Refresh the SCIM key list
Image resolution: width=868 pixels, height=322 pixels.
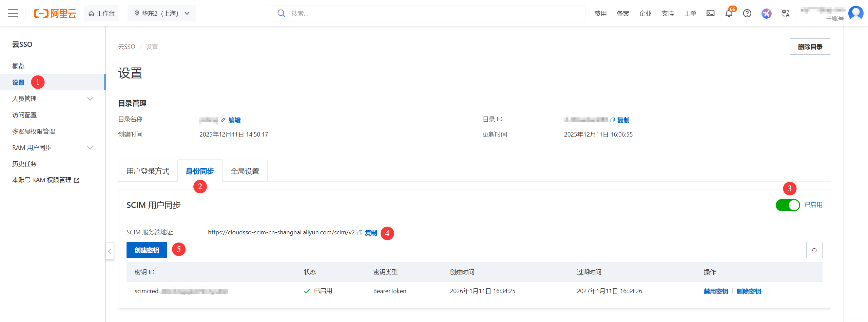(x=814, y=250)
